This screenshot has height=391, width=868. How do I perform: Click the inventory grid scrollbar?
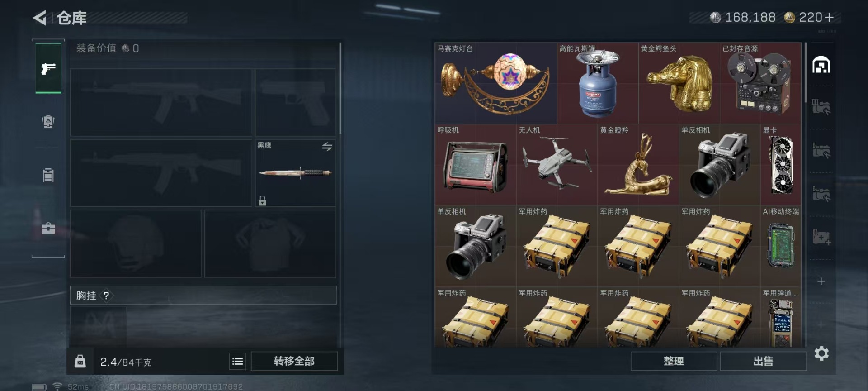tap(805, 72)
